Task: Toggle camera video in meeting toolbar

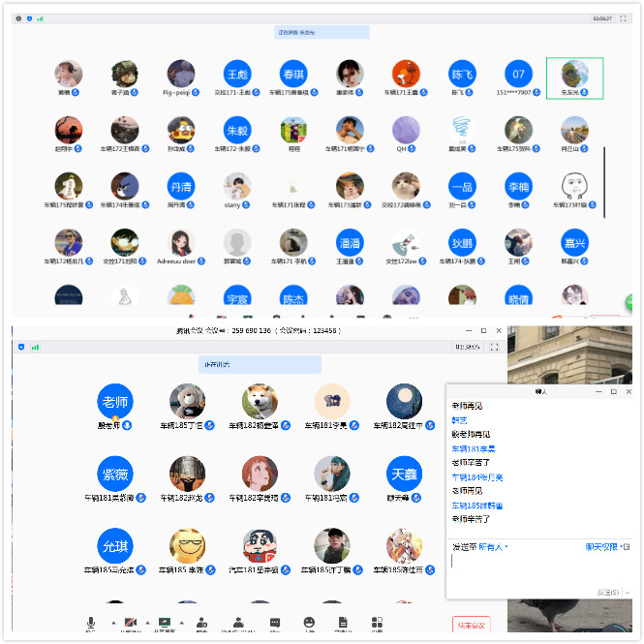Action: coord(130,623)
